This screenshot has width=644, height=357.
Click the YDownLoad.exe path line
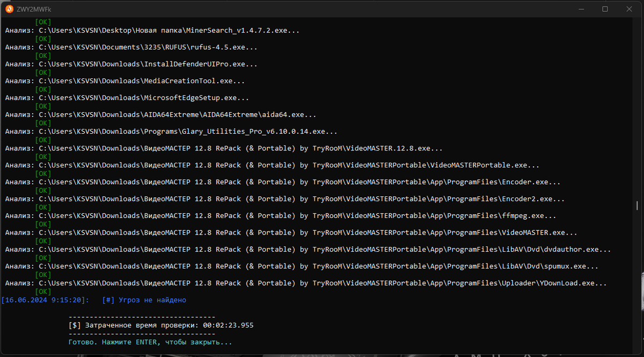coord(306,283)
